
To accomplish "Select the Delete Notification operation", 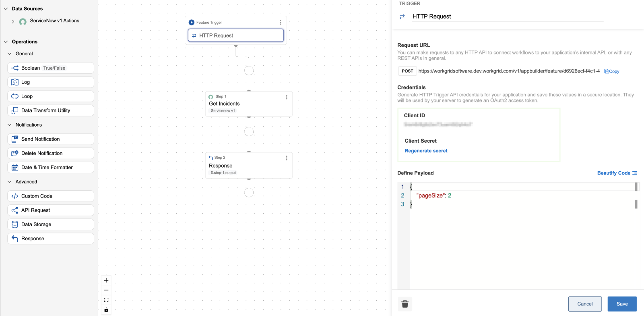I will (51, 153).
